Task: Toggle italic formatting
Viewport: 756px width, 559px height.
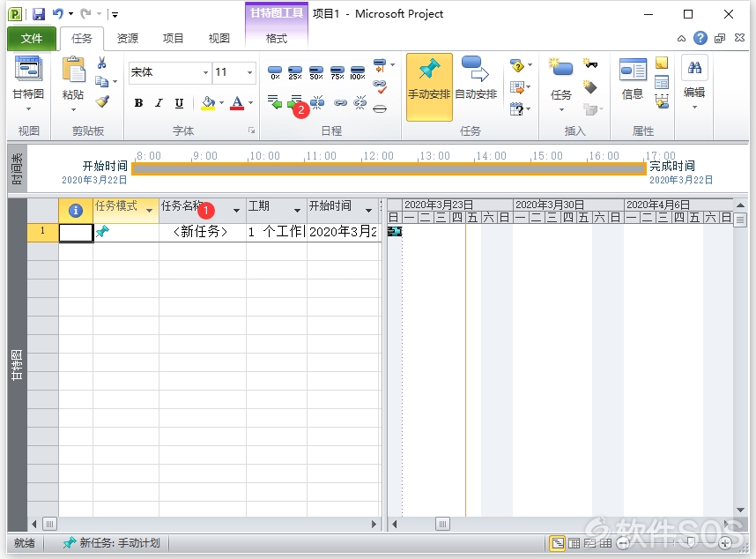Action: [x=159, y=103]
